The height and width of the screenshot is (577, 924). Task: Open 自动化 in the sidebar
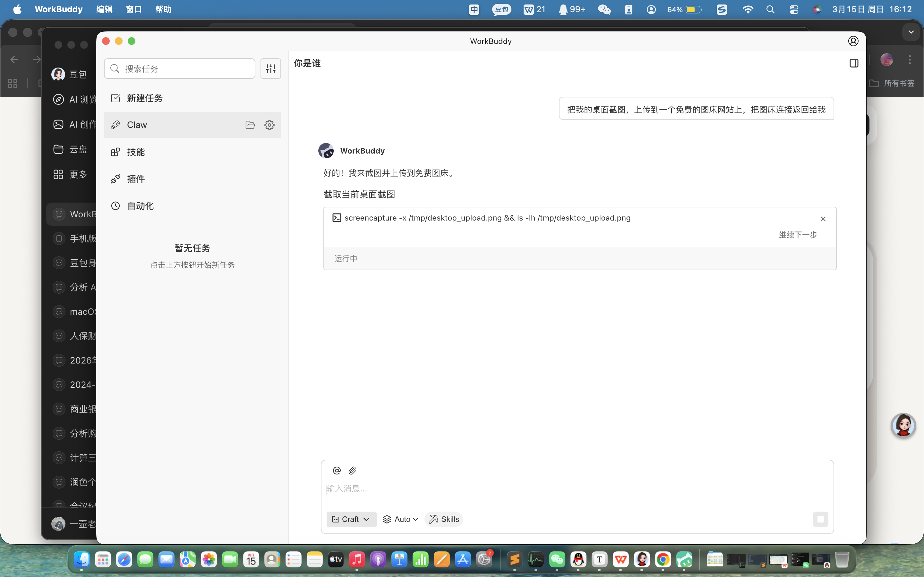click(140, 206)
